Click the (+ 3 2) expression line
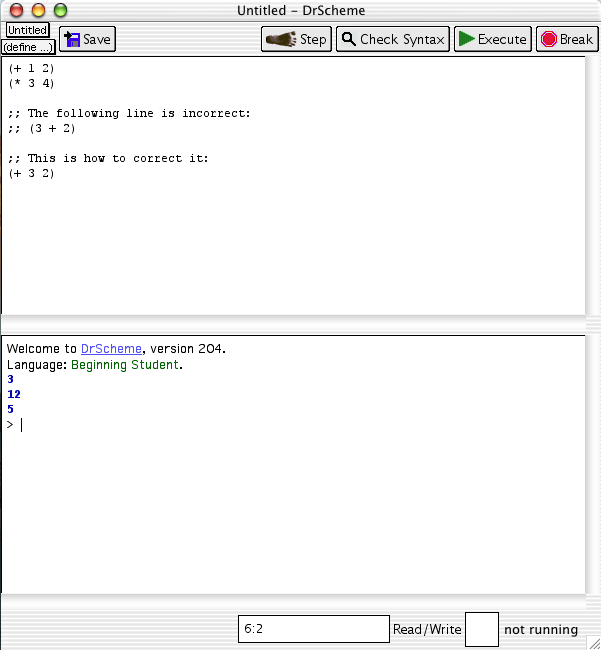The width and height of the screenshot is (601, 650). click(32, 173)
